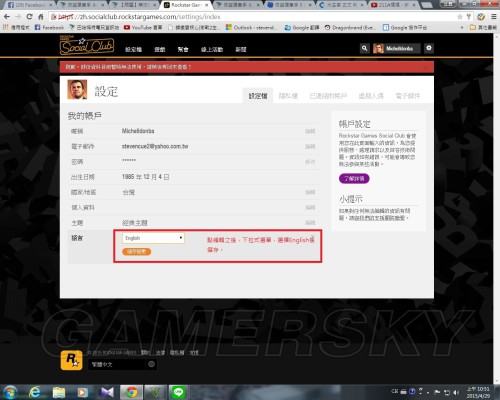Open the Google translate bookmark
This screenshot has width=500, height=400.
point(302,27)
